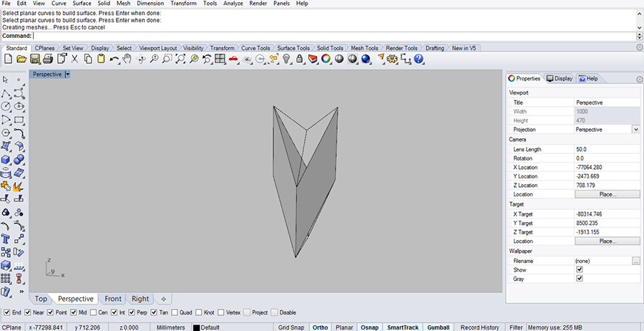Click the Boolean Union spheres icon

19,160
